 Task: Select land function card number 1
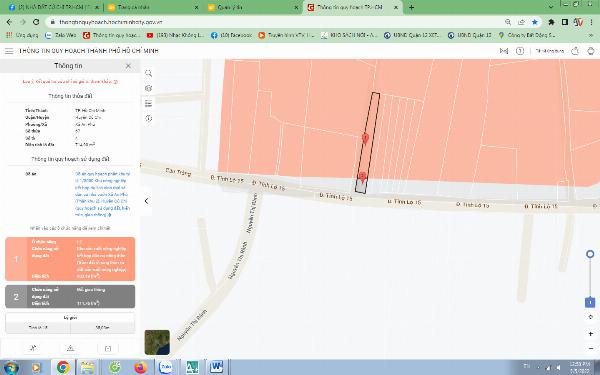click(70, 259)
